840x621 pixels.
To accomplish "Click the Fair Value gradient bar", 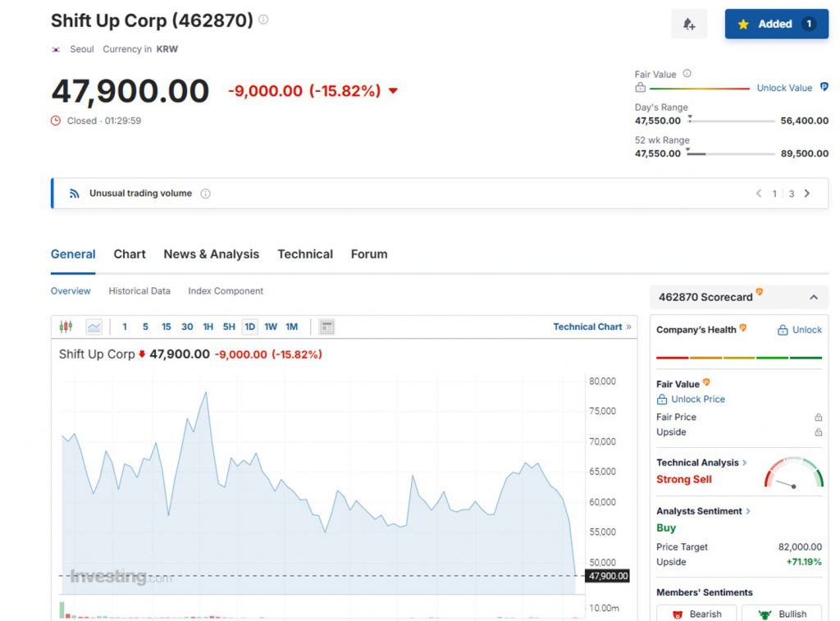I will (699, 89).
